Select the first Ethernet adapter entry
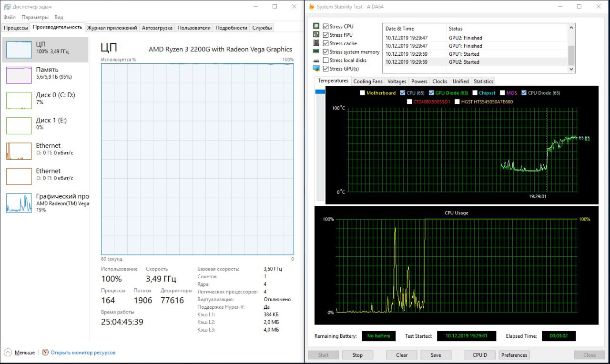Screen dimensions: 610x364 pyautogui.click(x=45, y=151)
